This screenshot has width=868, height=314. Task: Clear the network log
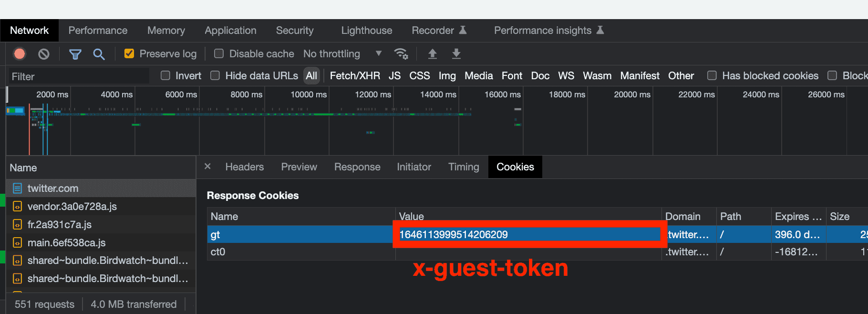(x=44, y=54)
